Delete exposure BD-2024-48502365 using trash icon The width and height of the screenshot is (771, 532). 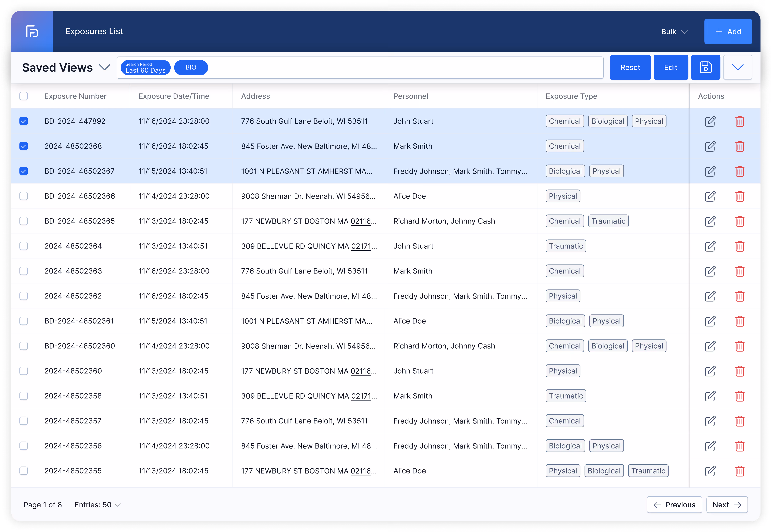pos(739,221)
